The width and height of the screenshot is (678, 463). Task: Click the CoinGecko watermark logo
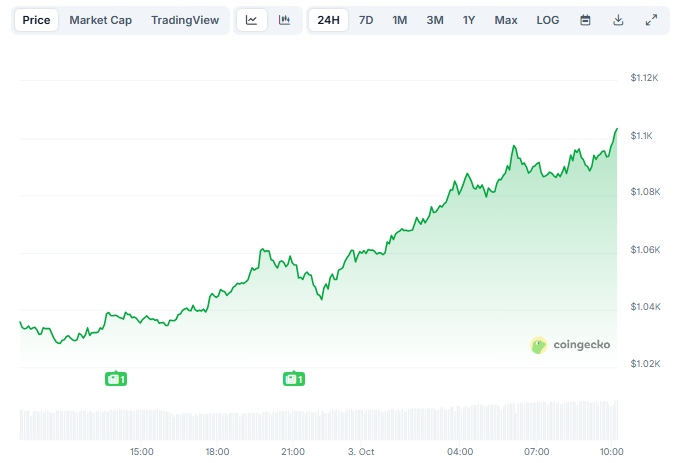click(569, 345)
